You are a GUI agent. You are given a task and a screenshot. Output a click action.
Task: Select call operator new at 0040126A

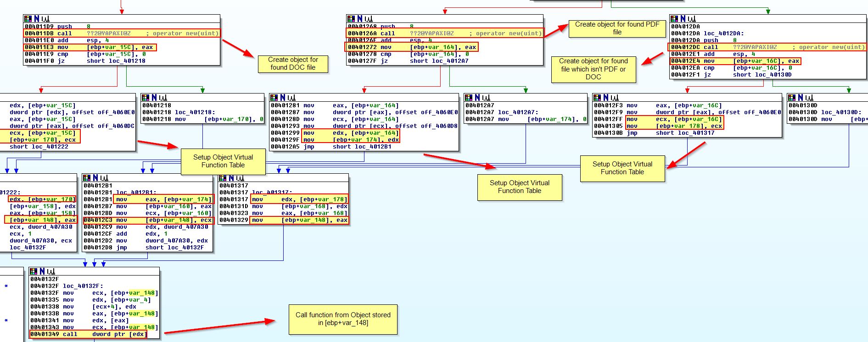coord(445,33)
